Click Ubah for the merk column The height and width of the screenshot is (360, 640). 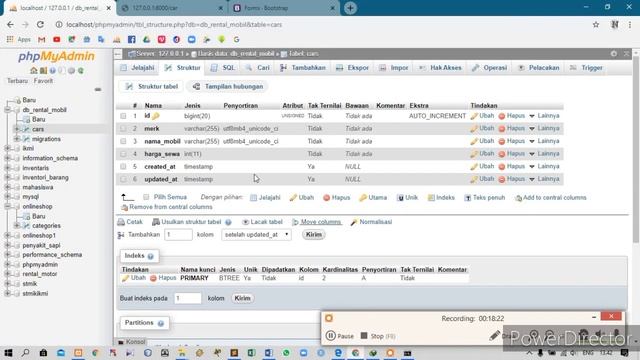(482, 129)
